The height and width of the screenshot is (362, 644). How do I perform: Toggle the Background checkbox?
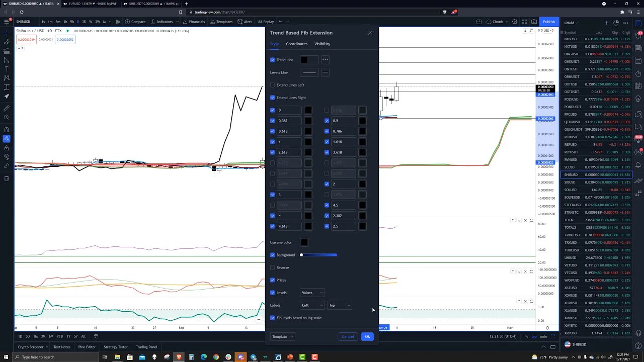273,255
